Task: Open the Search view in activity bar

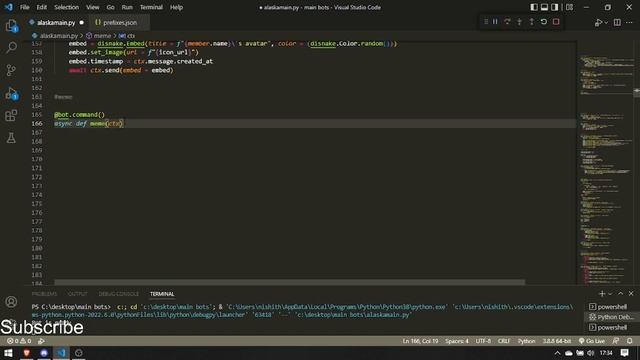Action: [x=11, y=48]
